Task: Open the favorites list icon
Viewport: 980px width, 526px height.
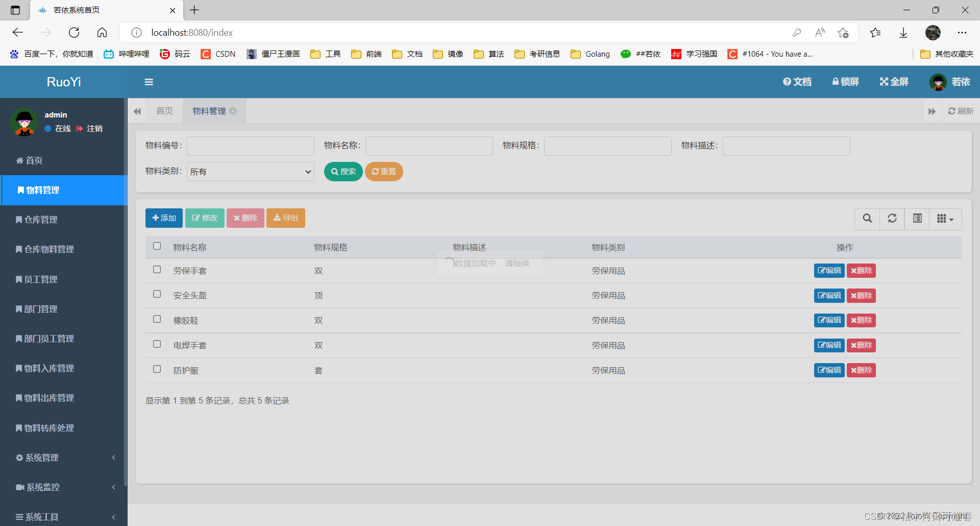Action: 875,33
